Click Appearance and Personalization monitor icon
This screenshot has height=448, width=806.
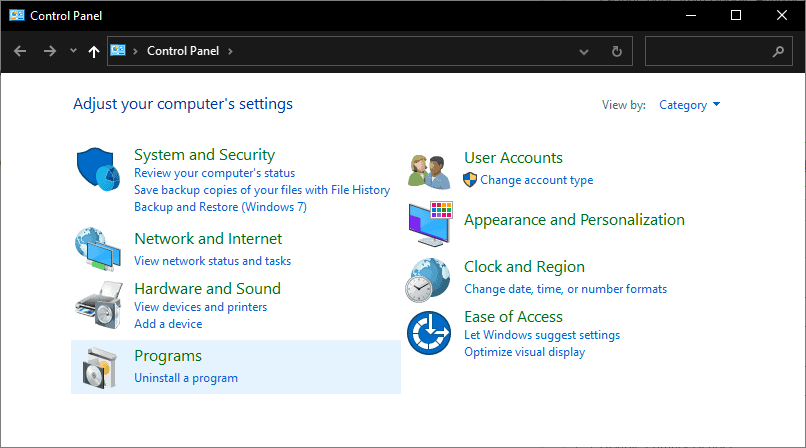click(431, 224)
